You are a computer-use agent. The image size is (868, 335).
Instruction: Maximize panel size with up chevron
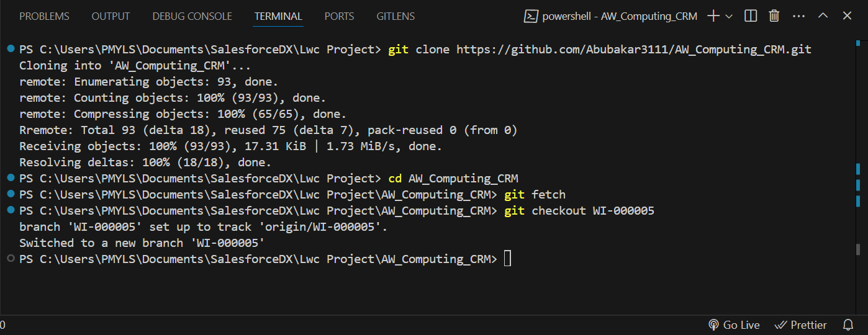(x=823, y=16)
